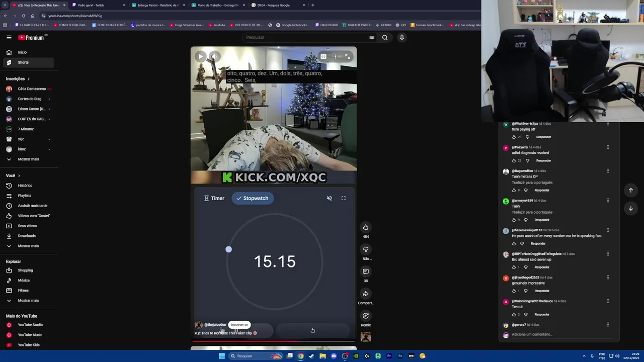Reload the page in Chrome
The width and height of the screenshot is (644, 362).
click(23, 16)
